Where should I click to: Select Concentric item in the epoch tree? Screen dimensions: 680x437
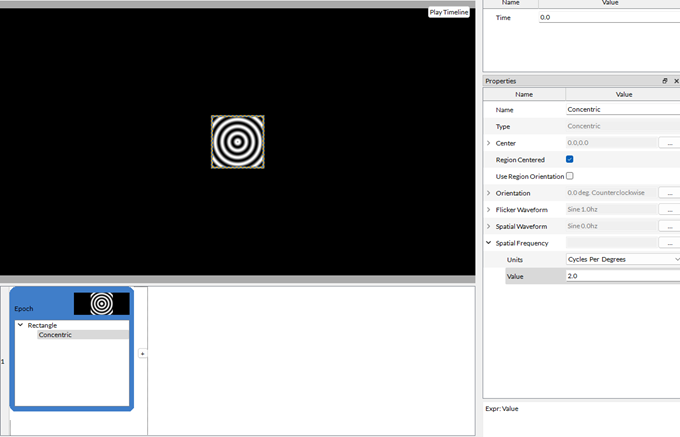coord(55,335)
